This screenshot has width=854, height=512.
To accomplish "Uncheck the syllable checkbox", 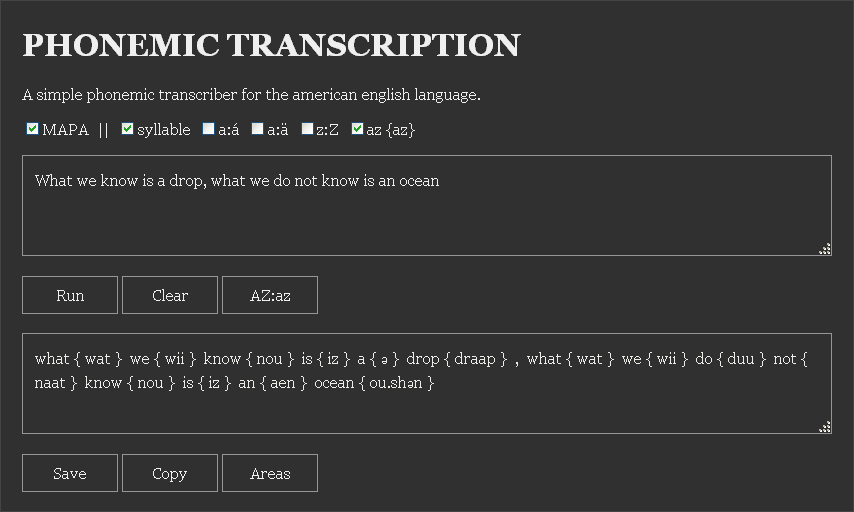I will click(127, 129).
